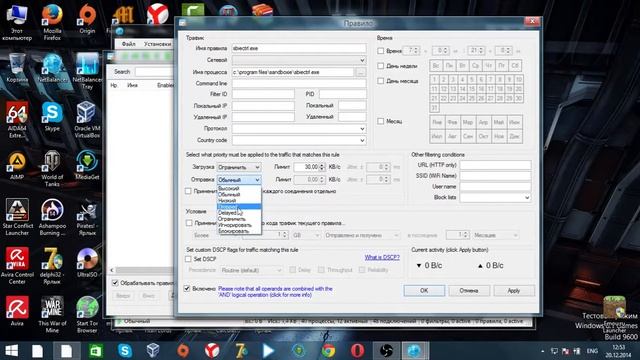Open Yandex browser from the taskbar
This screenshot has height=360, width=640.
pyautogui.click(x=212, y=351)
